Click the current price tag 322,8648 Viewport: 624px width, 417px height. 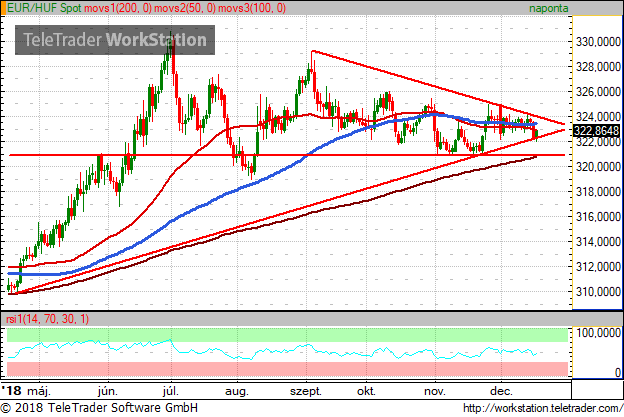(597, 131)
